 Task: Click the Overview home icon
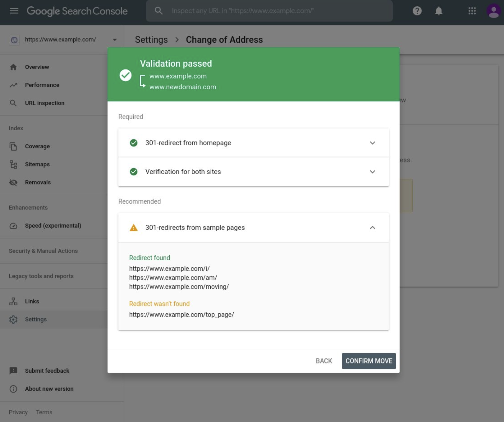pyautogui.click(x=13, y=67)
